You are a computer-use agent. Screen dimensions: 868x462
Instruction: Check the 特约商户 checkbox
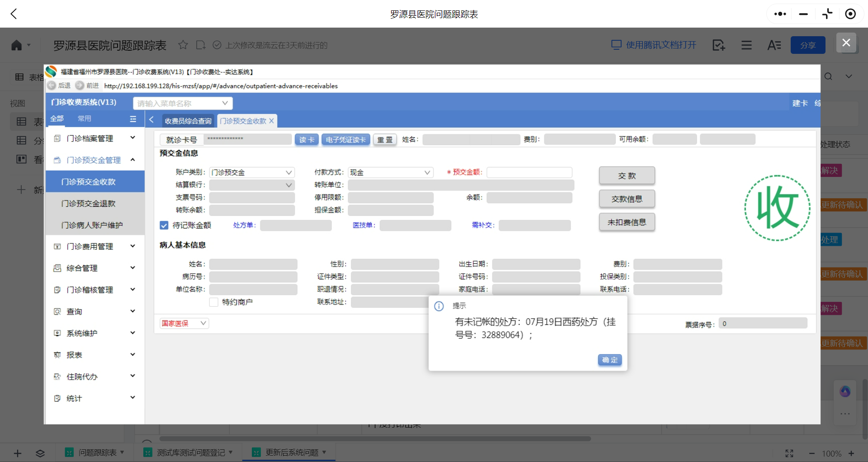click(214, 302)
